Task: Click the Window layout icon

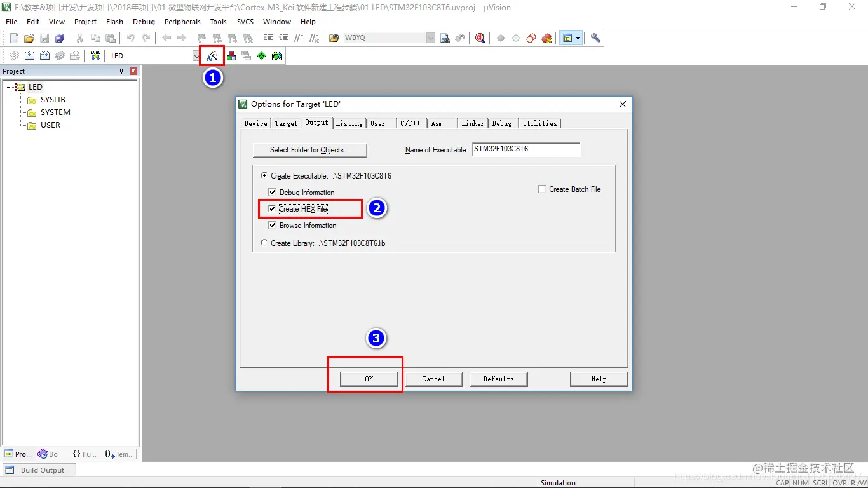Action: point(566,38)
